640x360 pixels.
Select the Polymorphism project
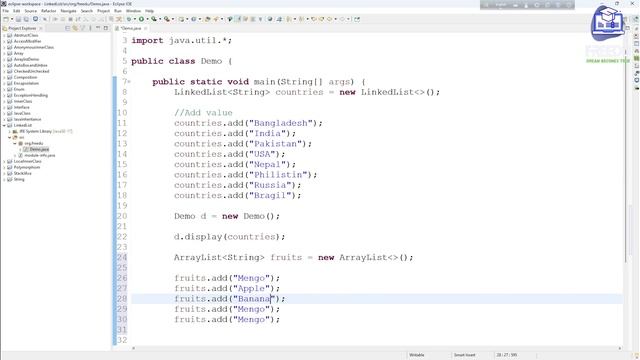pyautogui.click(x=27, y=167)
